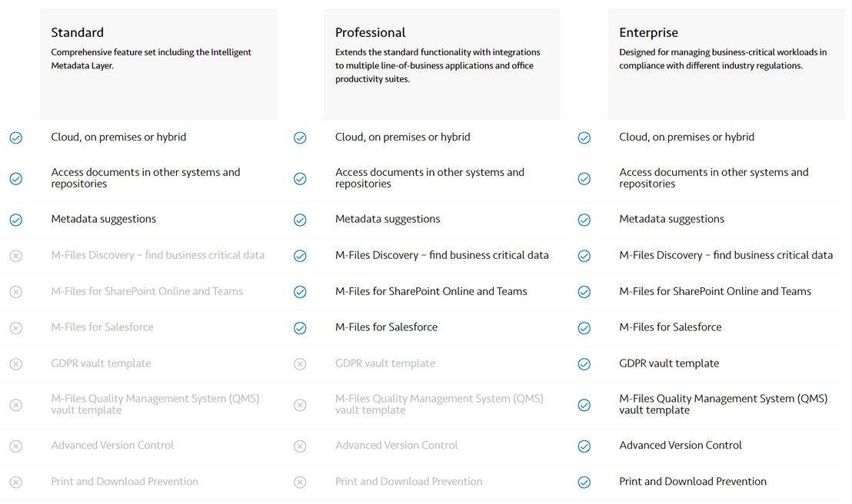Click 'Access documents in other systems' in Enterprise column
852x504 pixels.
coord(714,177)
